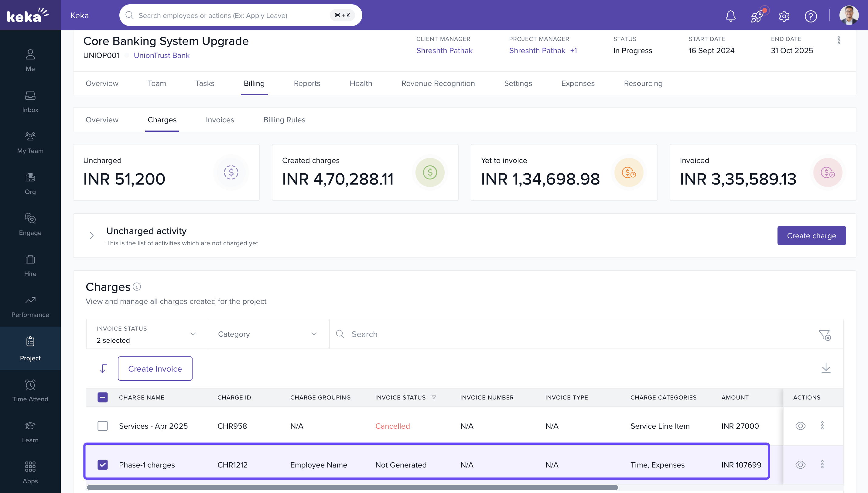Screen dimensions: 868x493
Task: Open the settings gear icon
Action: [x=784, y=16]
